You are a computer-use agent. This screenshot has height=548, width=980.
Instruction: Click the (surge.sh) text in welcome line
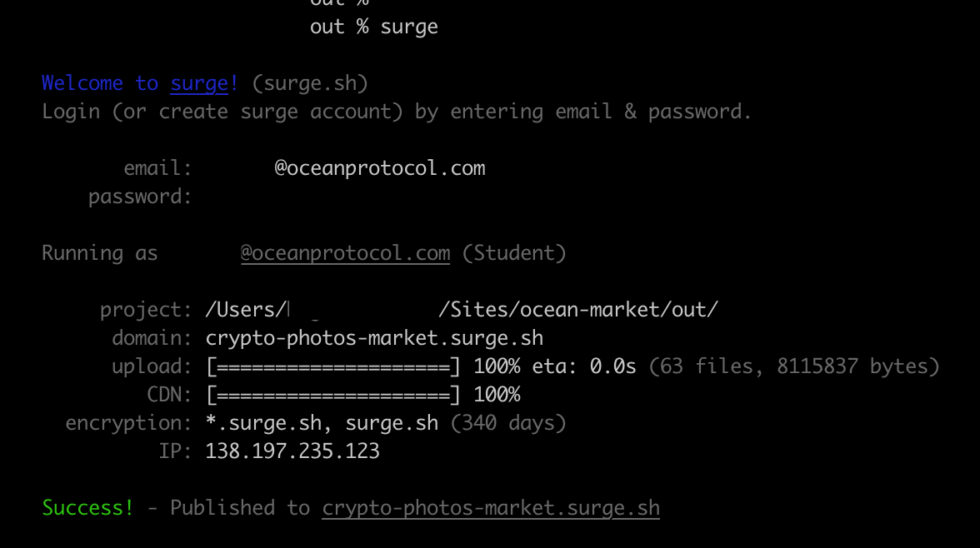(310, 83)
